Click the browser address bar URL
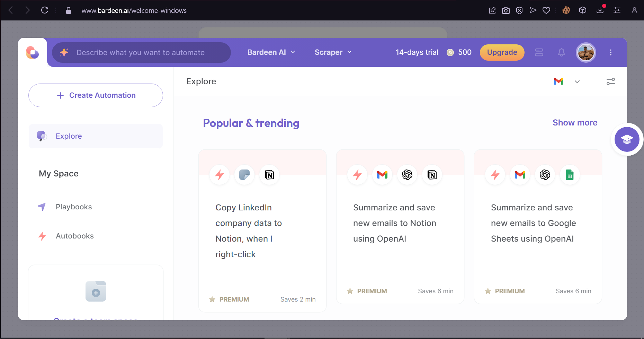The image size is (644, 339). pyautogui.click(x=134, y=10)
